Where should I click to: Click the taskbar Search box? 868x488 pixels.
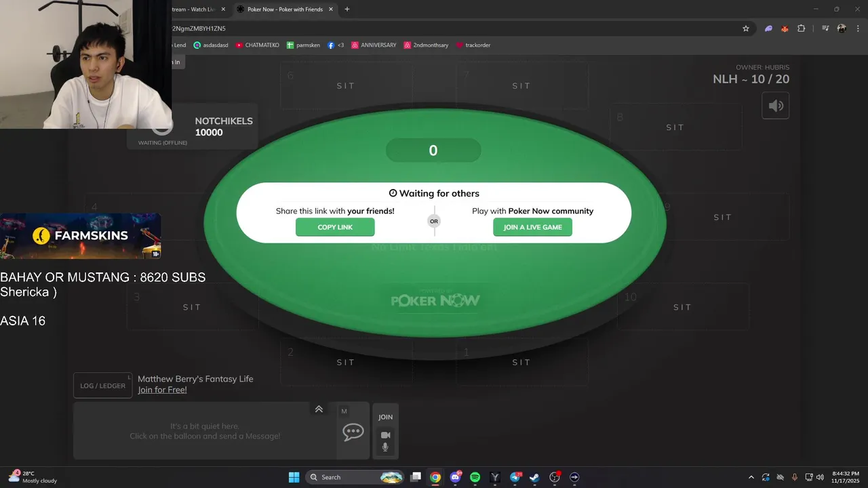click(x=355, y=477)
